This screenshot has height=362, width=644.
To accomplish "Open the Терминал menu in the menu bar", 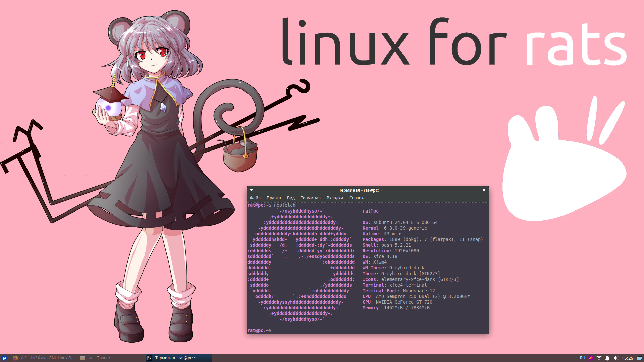I will pyautogui.click(x=311, y=198).
